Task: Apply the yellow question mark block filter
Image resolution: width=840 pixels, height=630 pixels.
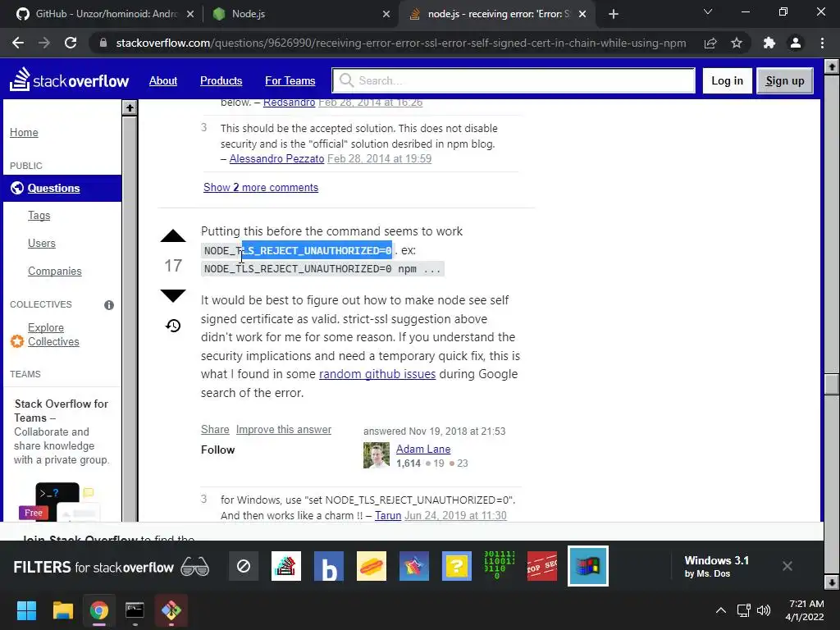Action: pyautogui.click(x=456, y=566)
